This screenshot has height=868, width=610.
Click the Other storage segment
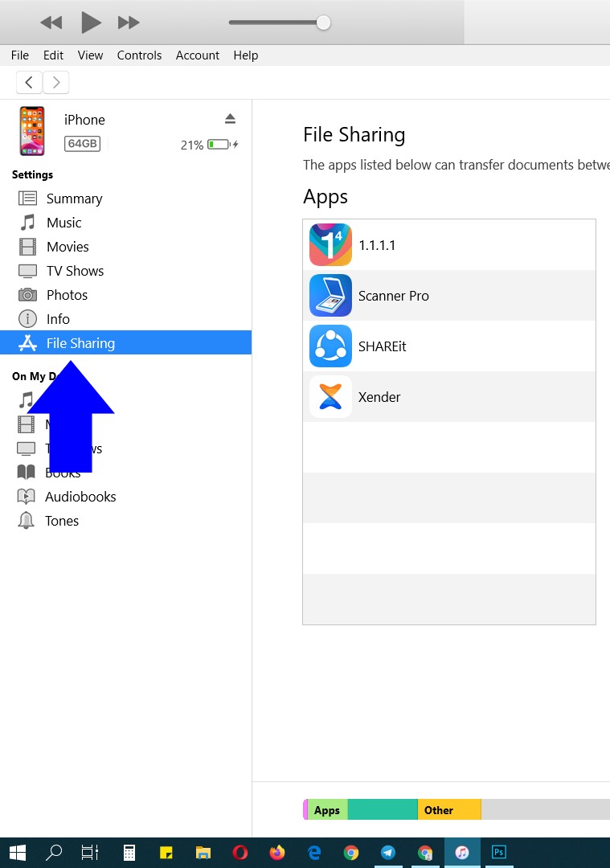point(449,810)
